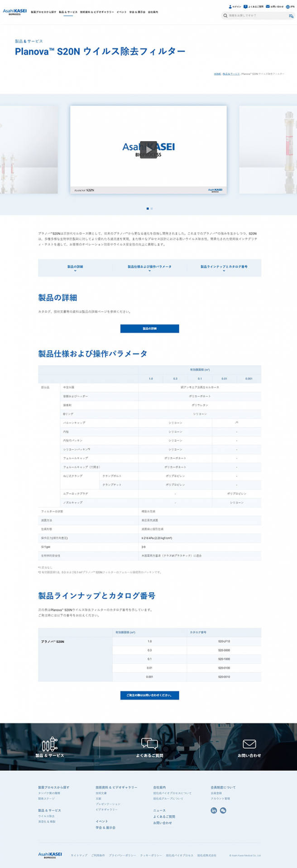Click the HOME breadcrumb link

point(217,74)
